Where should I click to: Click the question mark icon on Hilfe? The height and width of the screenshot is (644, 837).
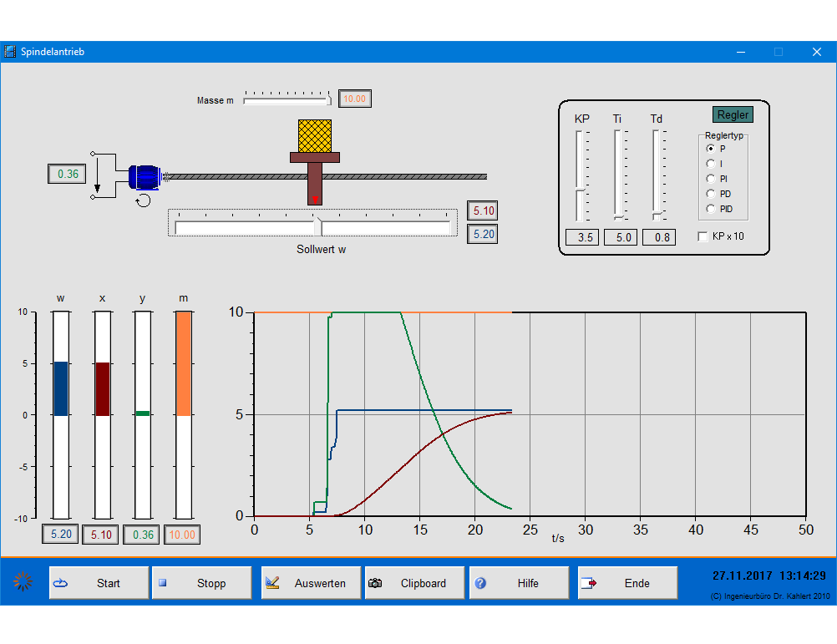pyautogui.click(x=480, y=583)
